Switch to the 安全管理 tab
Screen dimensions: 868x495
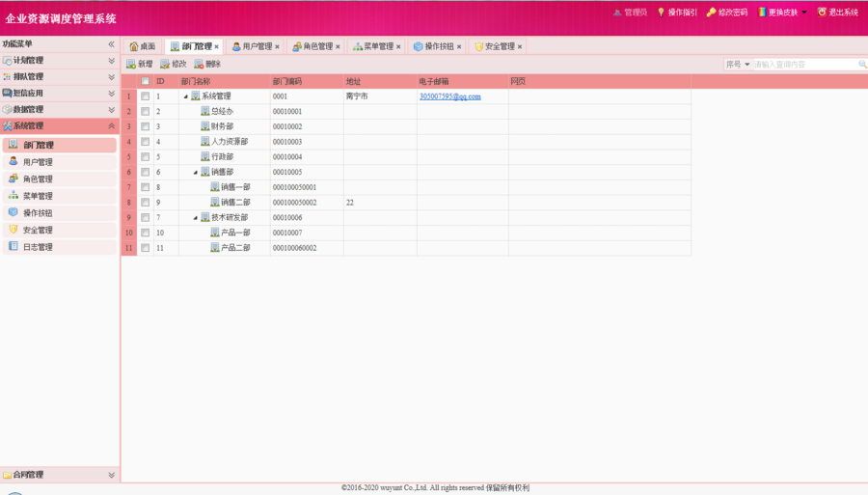499,46
